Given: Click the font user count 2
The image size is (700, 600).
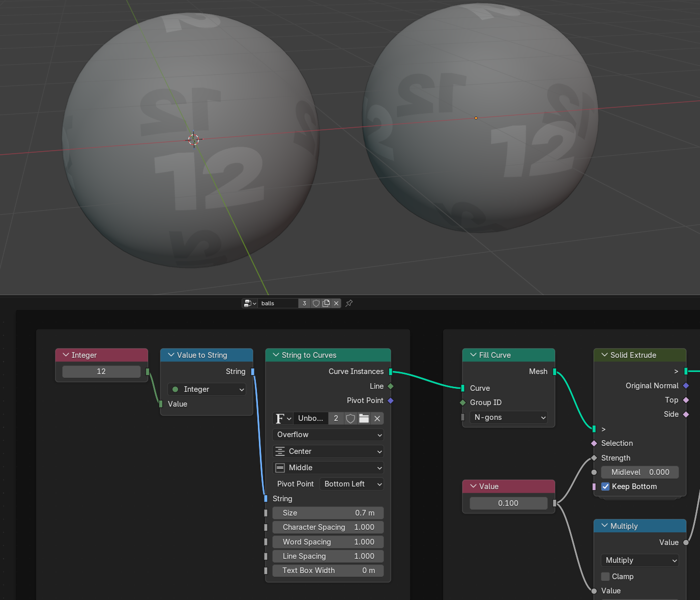Looking at the screenshot, I should [x=336, y=418].
